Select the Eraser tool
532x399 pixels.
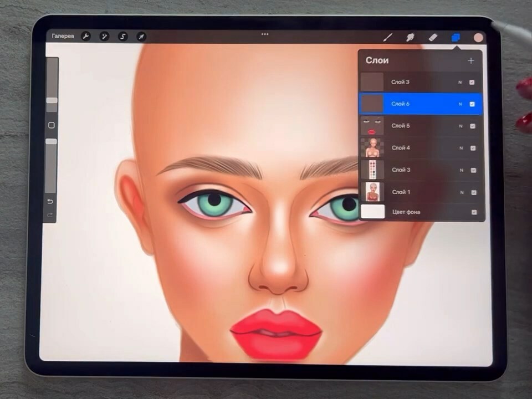[x=433, y=37]
